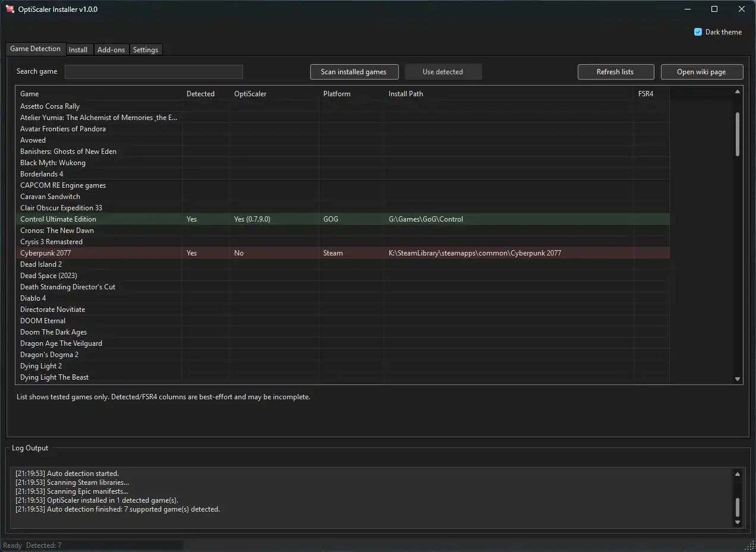Viewport: 756px width, 552px height.
Task: Select Banishers: Ghosts of New Eden
Action: pos(342,152)
